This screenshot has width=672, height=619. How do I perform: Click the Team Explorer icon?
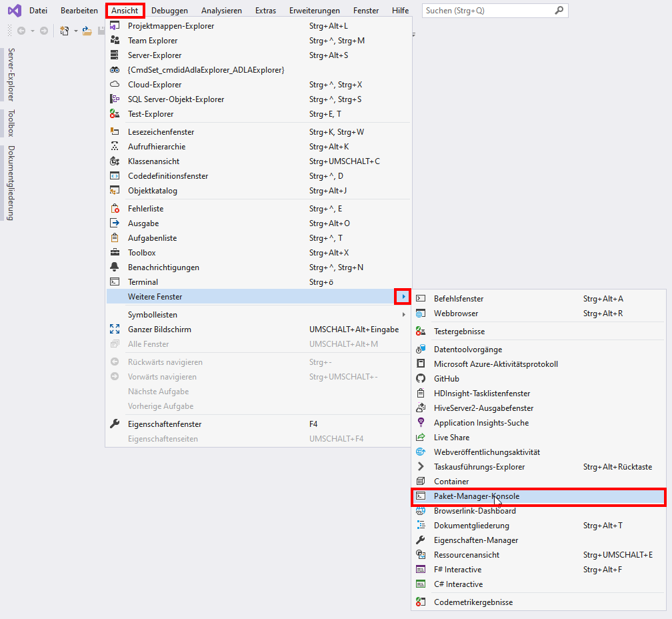(115, 40)
